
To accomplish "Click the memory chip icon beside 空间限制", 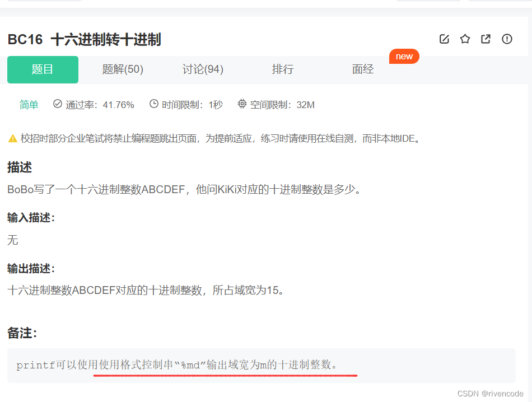I will click(x=241, y=104).
